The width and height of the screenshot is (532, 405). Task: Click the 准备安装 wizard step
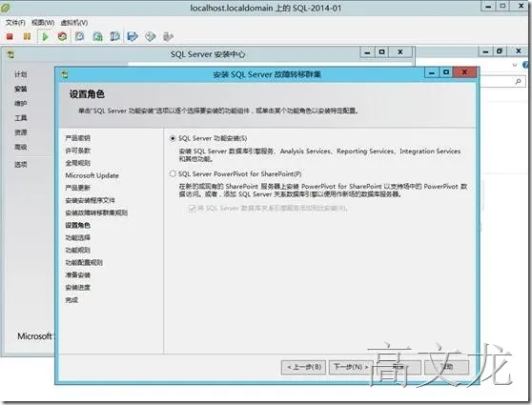[x=77, y=275]
